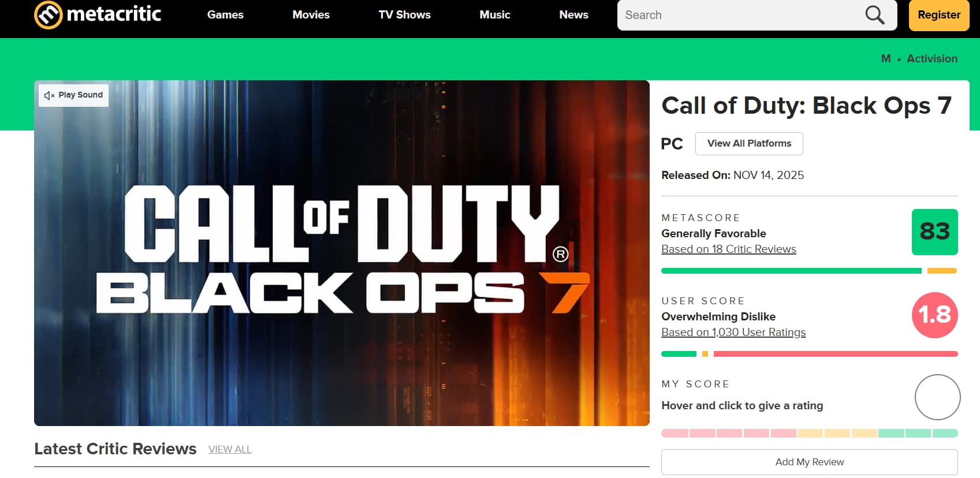Click the empty My Score circle
This screenshot has height=478, width=980.
tap(937, 397)
